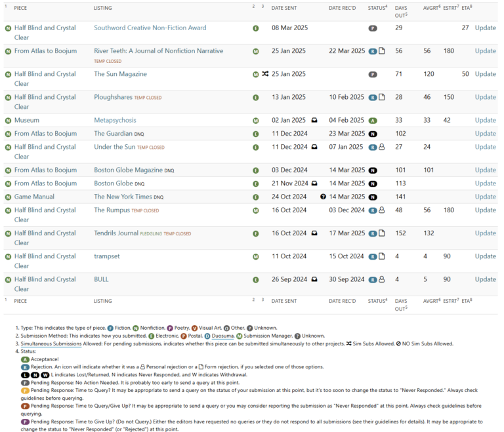Click Update for BULL row
Image resolution: width=504 pixels, height=432 pixels.
(486, 280)
